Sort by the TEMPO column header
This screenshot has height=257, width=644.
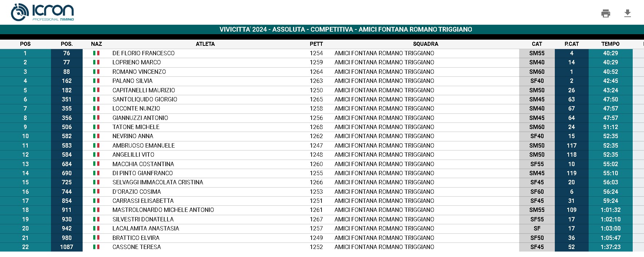tap(611, 44)
